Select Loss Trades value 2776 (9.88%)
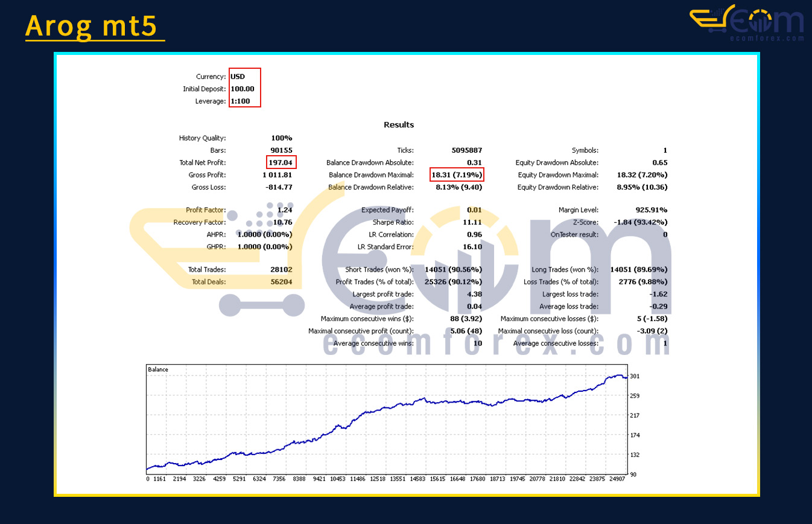812x524 pixels. click(642, 282)
